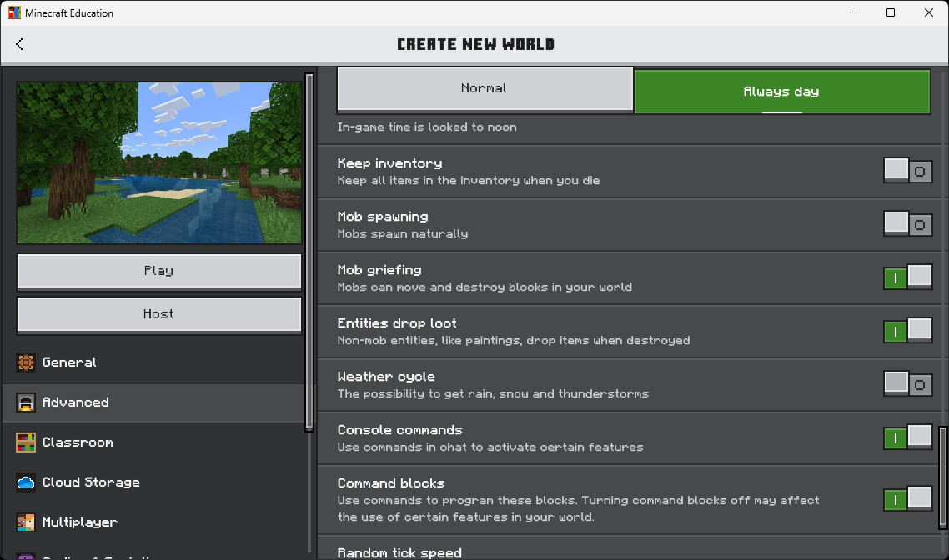This screenshot has width=949, height=560.
Task: Click the sidebar vertical scrollbar
Action: 309,252
